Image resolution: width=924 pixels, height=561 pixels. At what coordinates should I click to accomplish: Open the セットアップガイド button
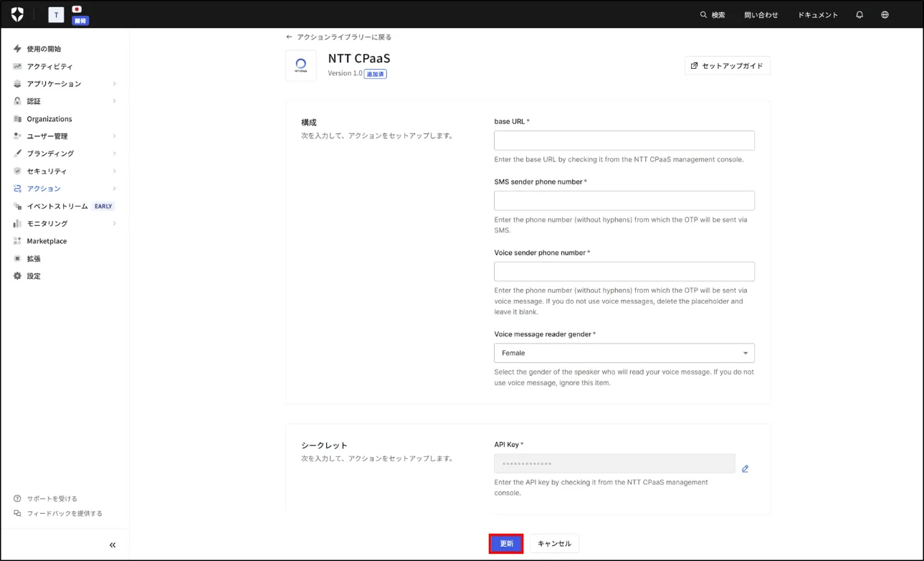727,66
